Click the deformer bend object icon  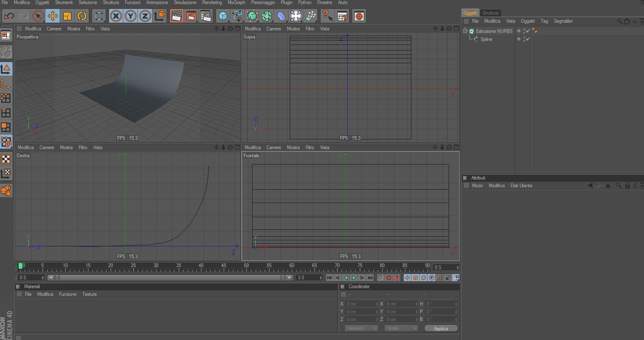(x=281, y=16)
